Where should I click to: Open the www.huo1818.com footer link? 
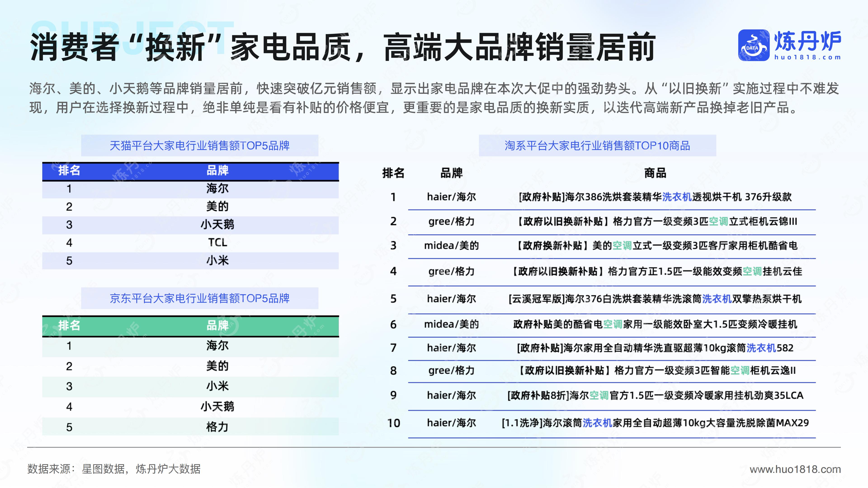(x=795, y=469)
